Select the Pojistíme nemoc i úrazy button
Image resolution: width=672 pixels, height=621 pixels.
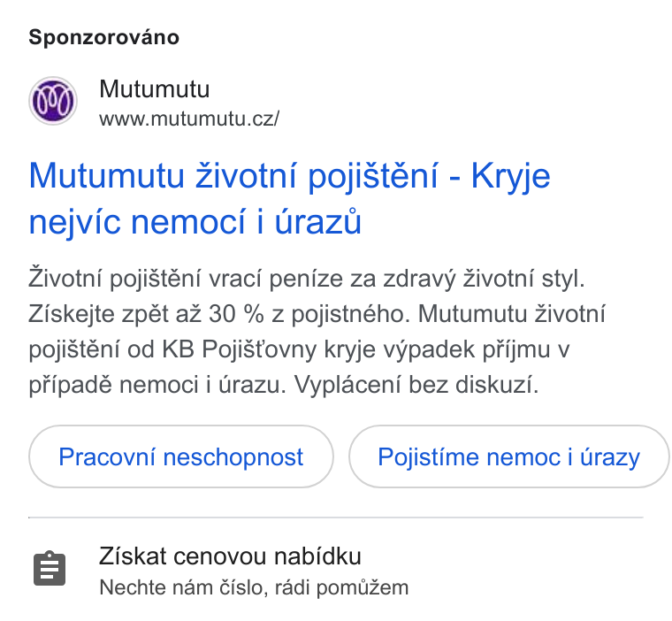click(508, 456)
